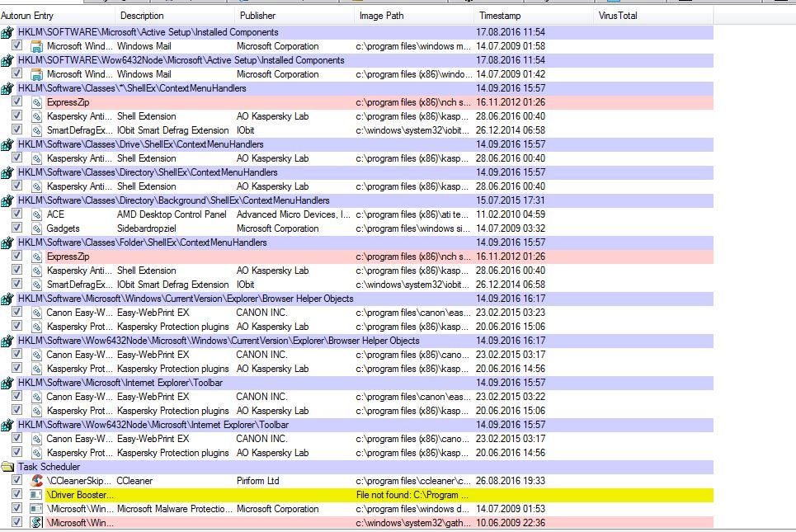Click the CCleaner icon in the CCleanerSkip row
The height and width of the screenshot is (532, 796).
pos(36,480)
